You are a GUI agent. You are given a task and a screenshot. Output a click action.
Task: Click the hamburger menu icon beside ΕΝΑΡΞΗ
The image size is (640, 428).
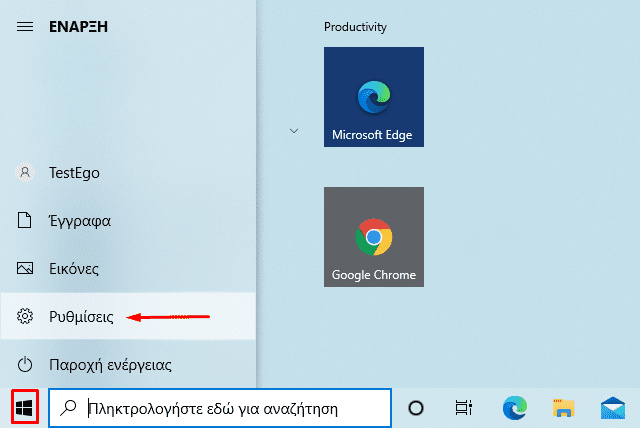pos(25,27)
